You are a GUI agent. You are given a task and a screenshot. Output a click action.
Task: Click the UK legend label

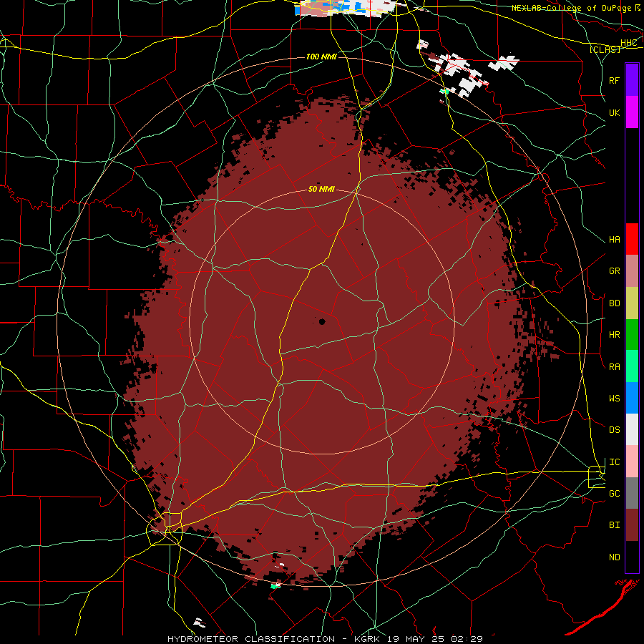pyautogui.click(x=614, y=112)
